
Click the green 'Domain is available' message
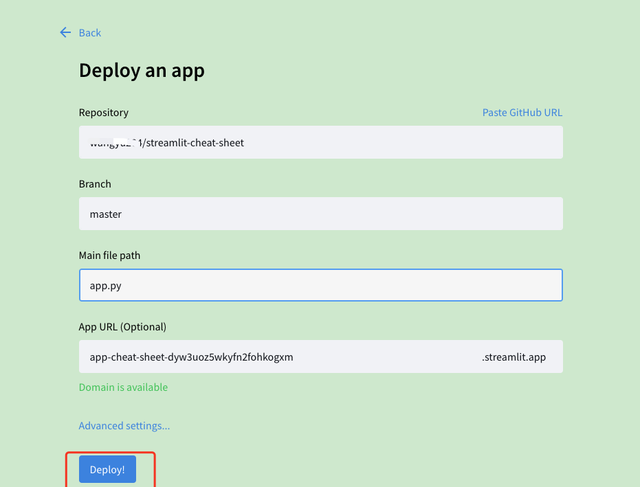click(x=123, y=387)
